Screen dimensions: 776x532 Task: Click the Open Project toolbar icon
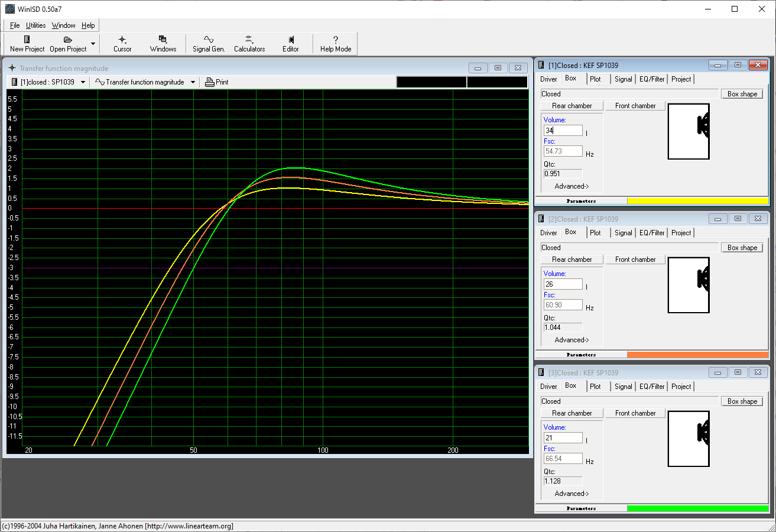[x=68, y=40]
